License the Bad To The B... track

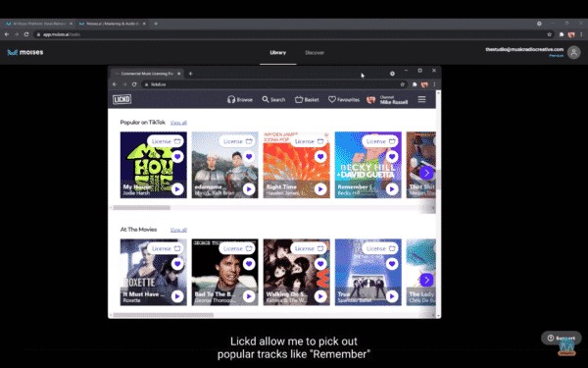[237, 248]
